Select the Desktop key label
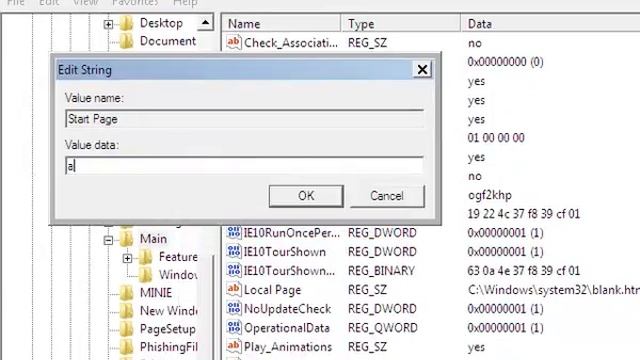This screenshot has height=360, width=640. (161, 23)
